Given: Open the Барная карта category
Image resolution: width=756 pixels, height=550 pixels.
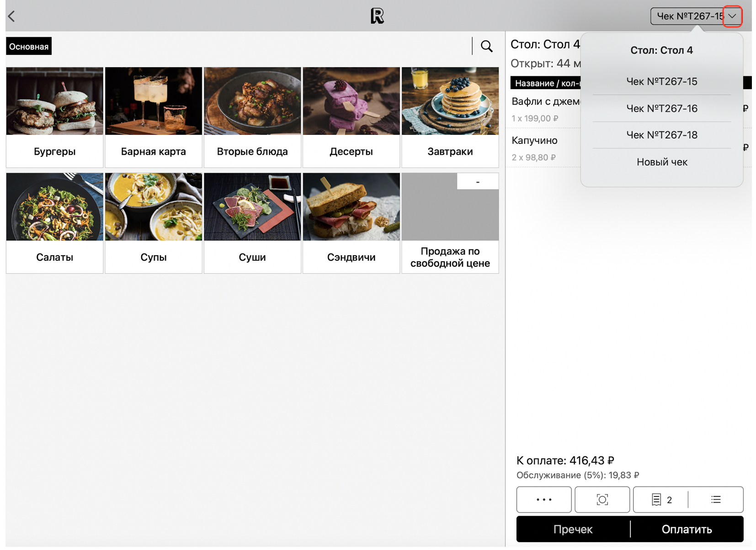Looking at the screenshot, I should (x=154, y=117).
